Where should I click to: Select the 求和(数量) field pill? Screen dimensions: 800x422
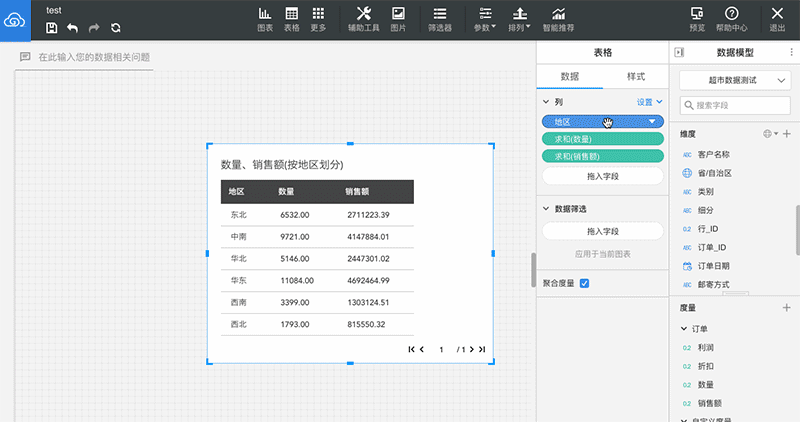pyautogui.click(x=603, y=139)
